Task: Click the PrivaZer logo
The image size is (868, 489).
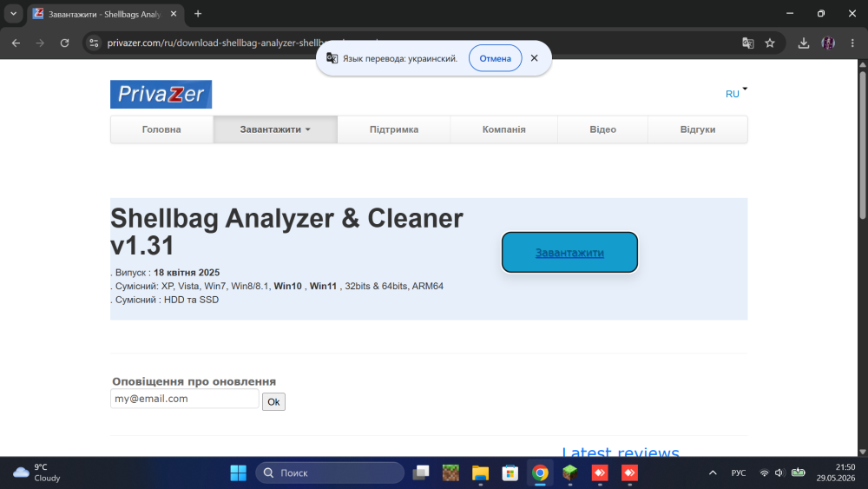Action: point(161,94)
